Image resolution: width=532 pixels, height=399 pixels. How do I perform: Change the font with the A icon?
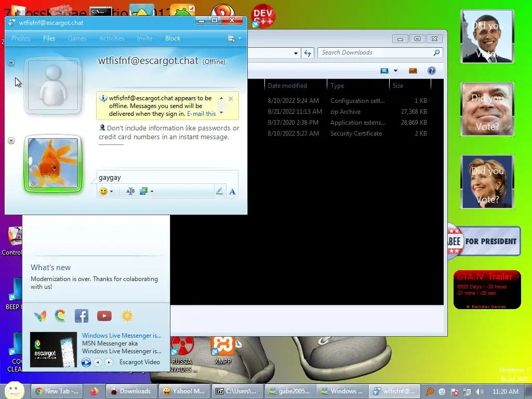(x=232, y=192)
